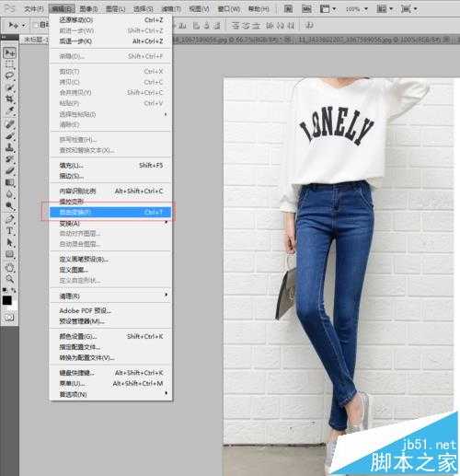The image size is (460, 476).
Task: Choose Fill Shift+F5 menu entry
Action: [x=110, y=166]
